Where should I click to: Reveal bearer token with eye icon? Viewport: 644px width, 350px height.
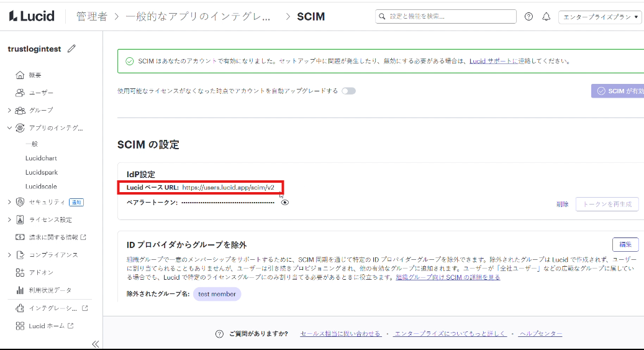tap(284, 202)
